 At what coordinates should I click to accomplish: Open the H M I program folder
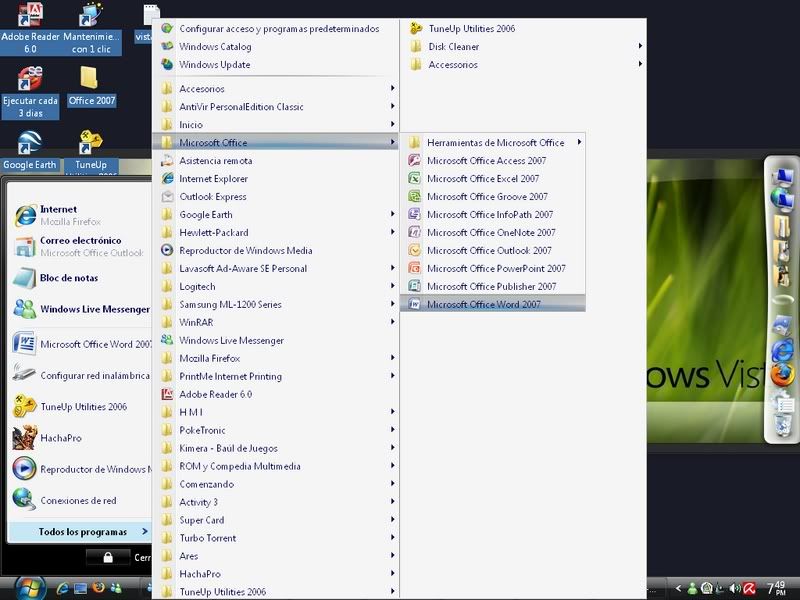tap(276, 412)
